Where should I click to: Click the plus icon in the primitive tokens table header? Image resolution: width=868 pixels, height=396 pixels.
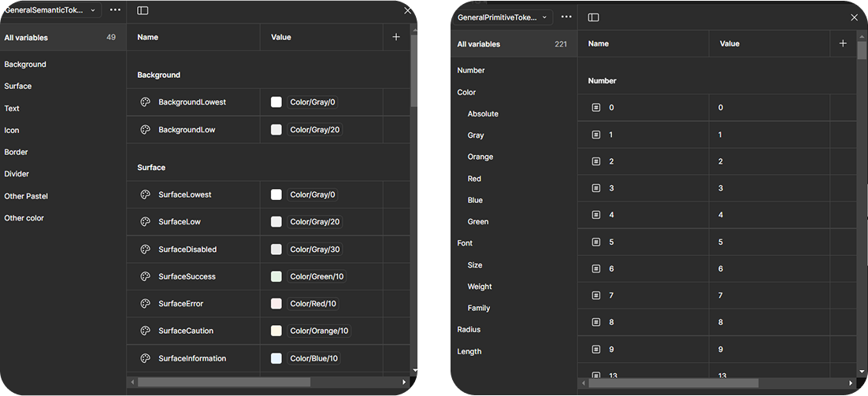click(843, 43)
